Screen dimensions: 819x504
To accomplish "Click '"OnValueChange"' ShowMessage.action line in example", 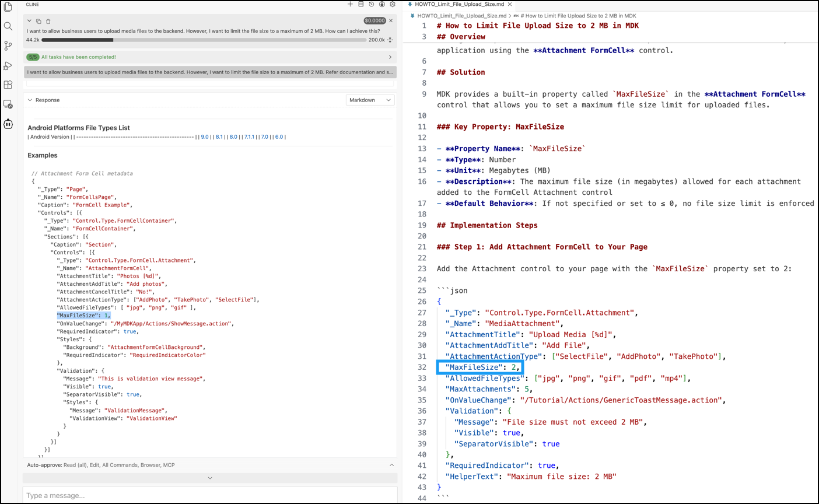I will coord(146,324).
